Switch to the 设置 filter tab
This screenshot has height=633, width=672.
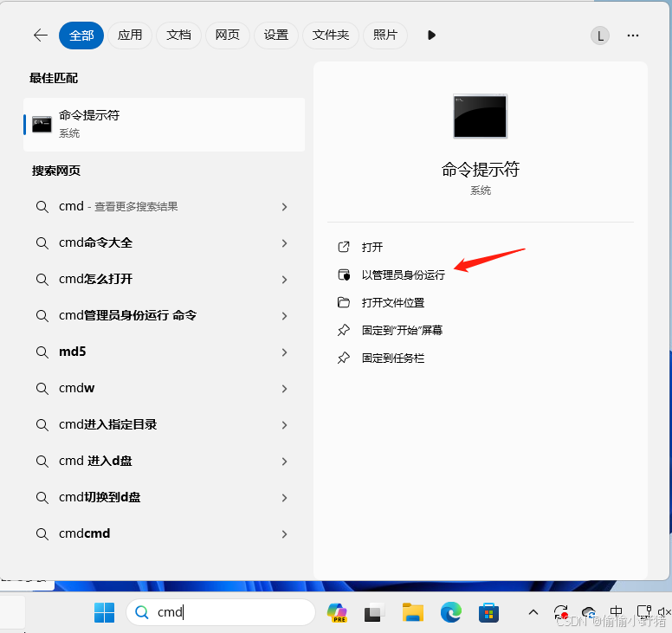click(276, 36)
